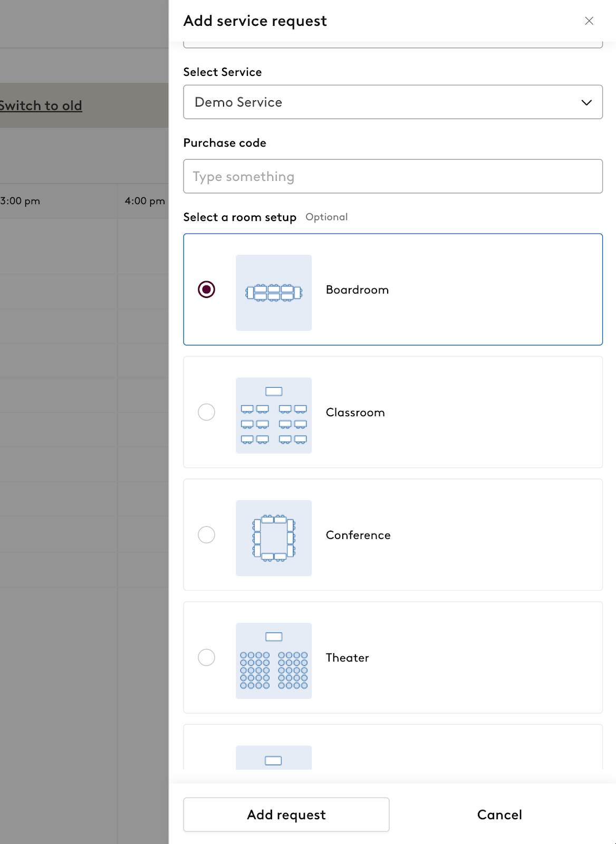Focus the Purchase code input field
The width and height of the screenshot is (616, 844).
click(x=393, y=176)
